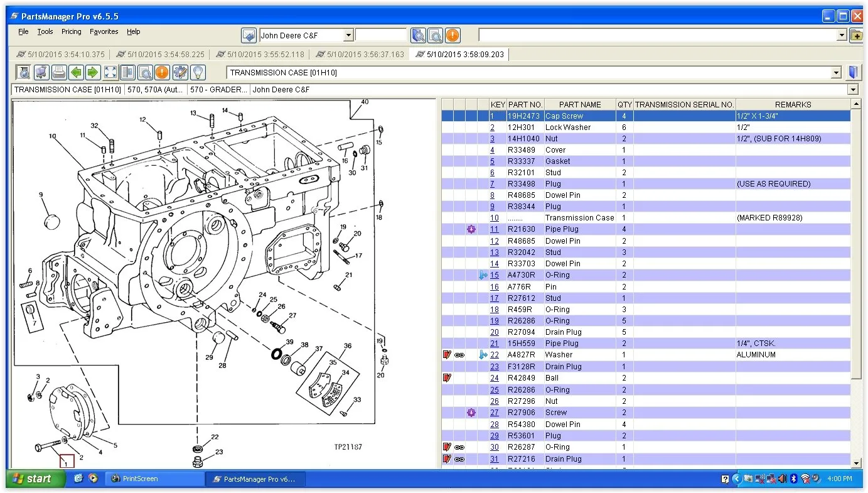Select the 570 - GRADER breadcrumb segment
This screenshot has width=868, height=493.
point(219,90)
